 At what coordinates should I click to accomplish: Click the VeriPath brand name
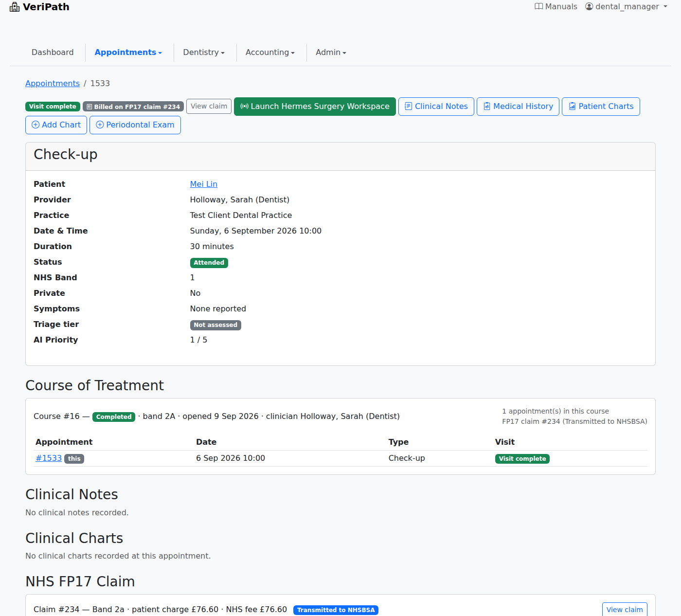tap(46, 7)
